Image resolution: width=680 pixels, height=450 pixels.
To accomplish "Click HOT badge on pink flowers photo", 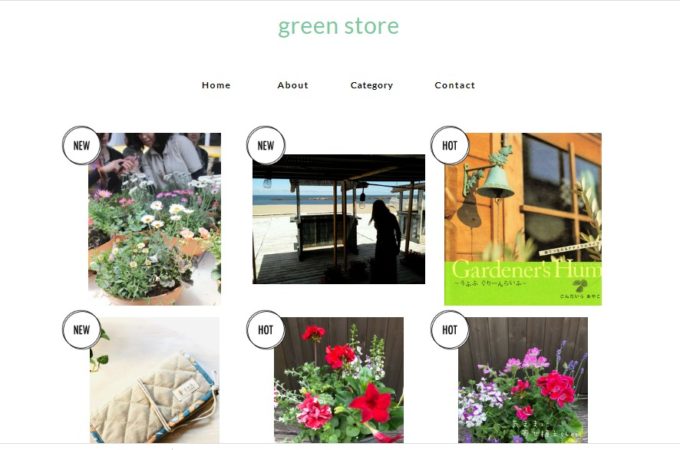I will [x=450, y=330].
